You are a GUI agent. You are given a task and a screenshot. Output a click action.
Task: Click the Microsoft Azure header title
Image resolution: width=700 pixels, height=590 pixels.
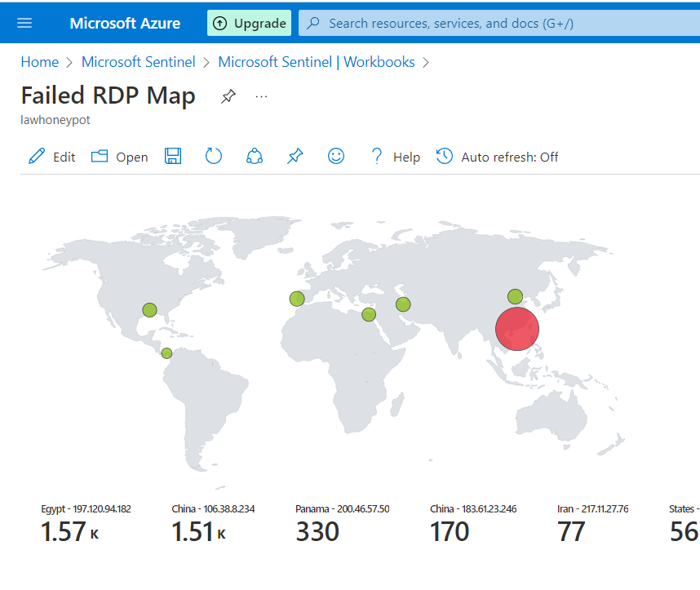pyautogui.click(x=125, y=23)
